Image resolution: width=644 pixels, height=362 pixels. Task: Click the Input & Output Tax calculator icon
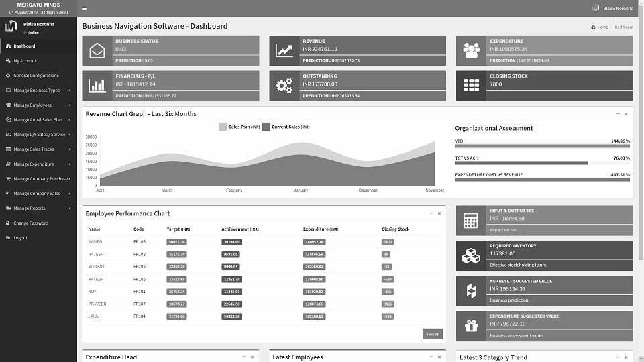click(471, 221)
